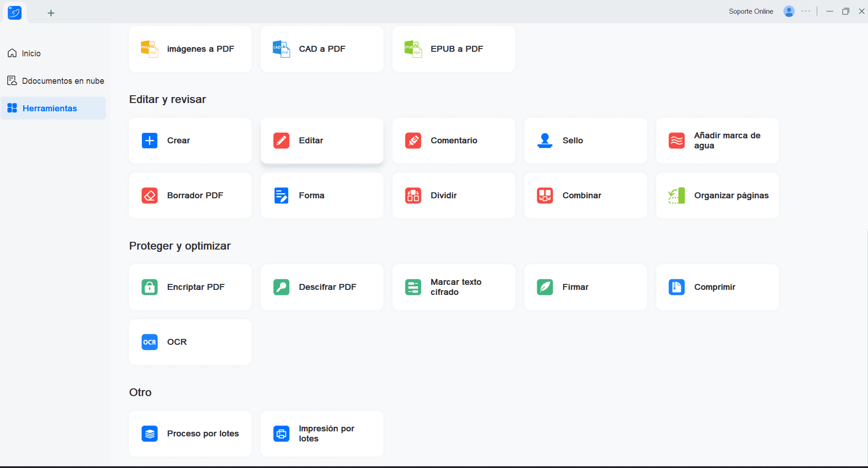Select the Organizar páginas icon
The image size is (868, 468).
coord(676,196)
